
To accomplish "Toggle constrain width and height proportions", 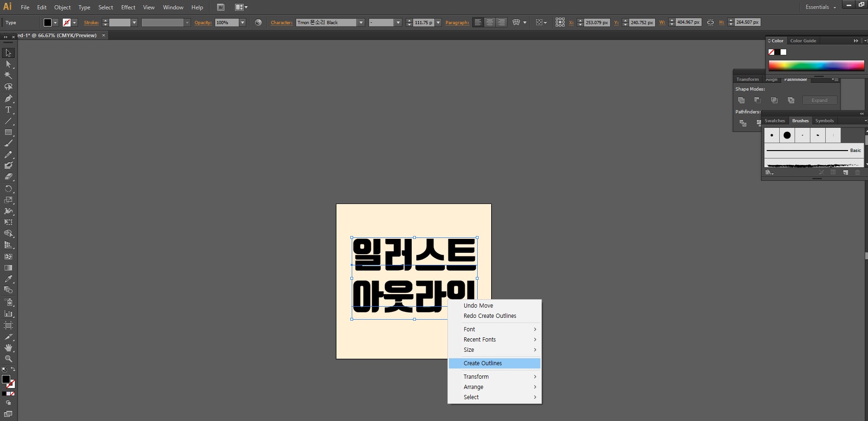I will coord(710,22).
